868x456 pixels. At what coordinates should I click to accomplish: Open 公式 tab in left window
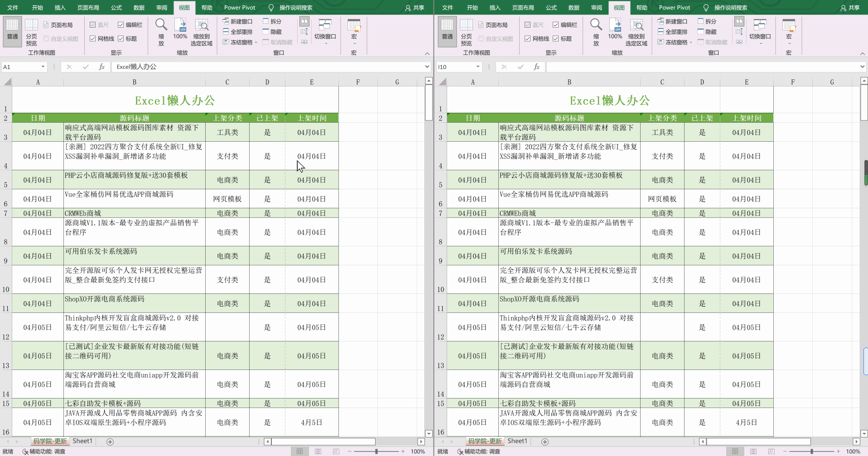tap(116, 8)
